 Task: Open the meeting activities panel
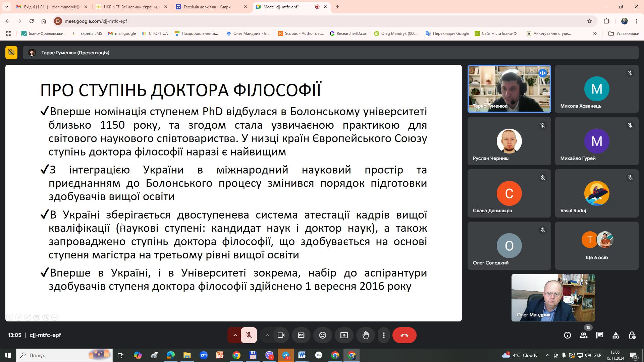(x=616, y=335)
